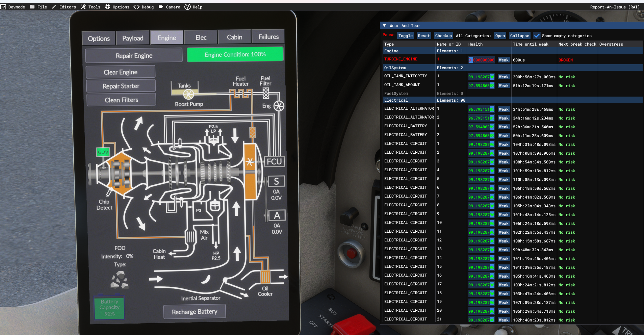This screenshot has width=644, height=335.
Task: Collapse the Electrical category header
Action: [396, 100]
